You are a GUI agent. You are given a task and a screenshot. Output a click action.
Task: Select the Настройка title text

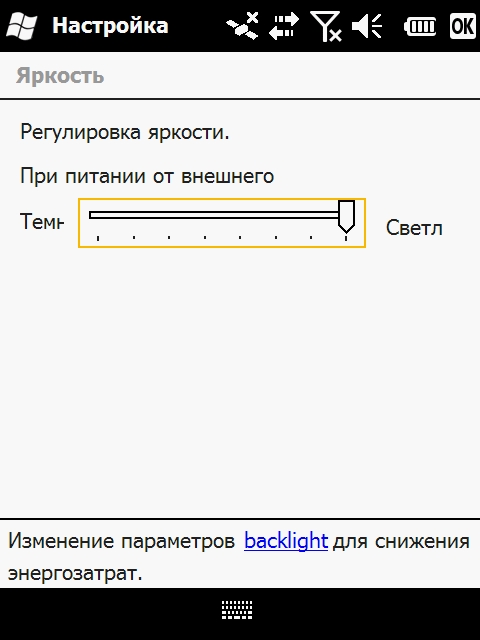pos(110,25)
